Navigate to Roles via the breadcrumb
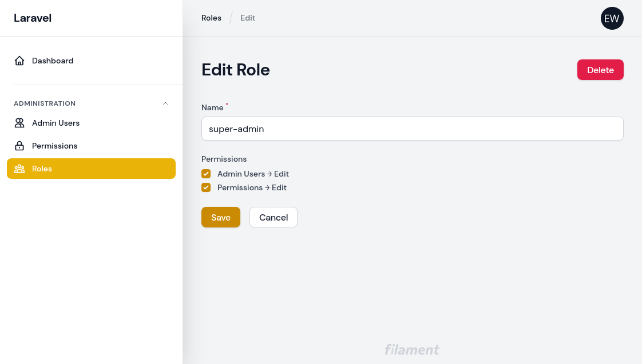This screenshot has height=364, width=642. 211,18
